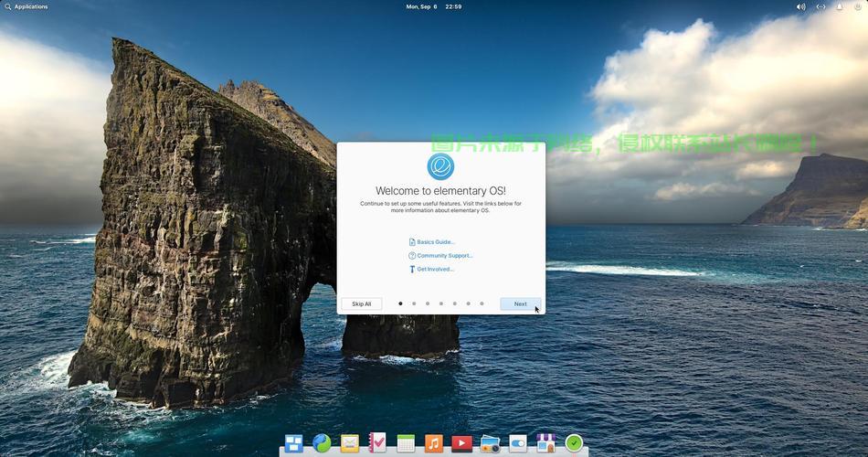
Task: Open System Settings from the dock
Action: (518, 443)
